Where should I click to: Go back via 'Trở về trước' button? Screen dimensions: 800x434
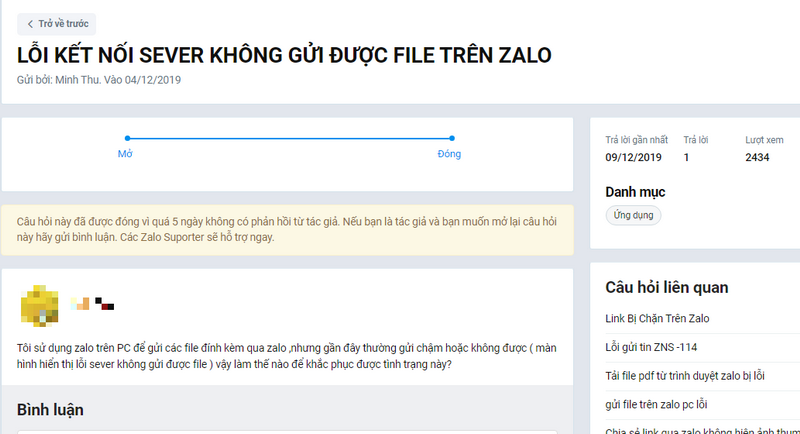(x=57, y=24)
